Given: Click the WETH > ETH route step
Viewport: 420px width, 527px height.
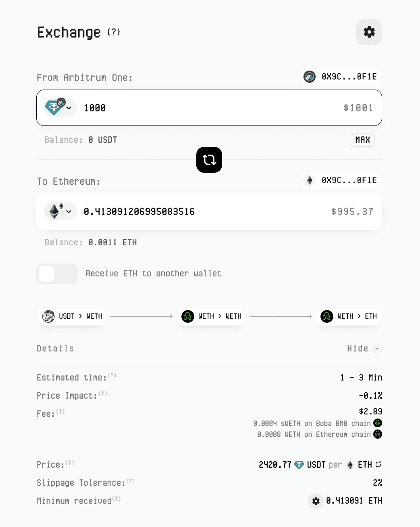Looking at the screenshot, I should coord(348,316).
